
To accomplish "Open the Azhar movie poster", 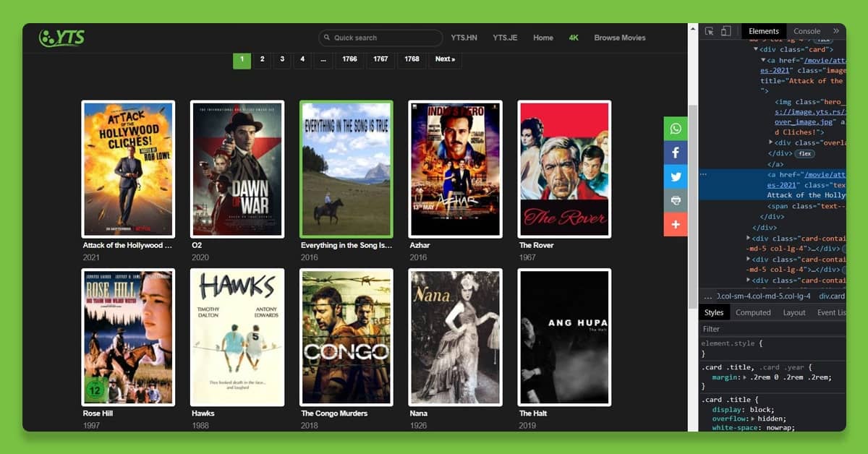I will 455,169.
